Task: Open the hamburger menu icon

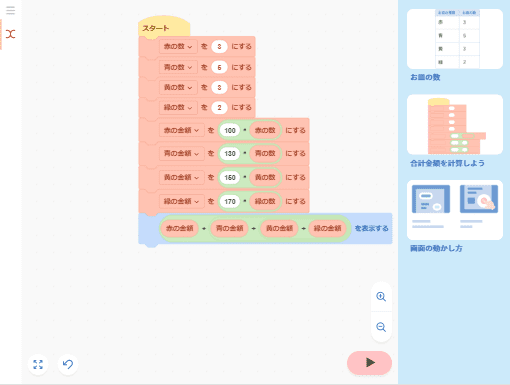Action: (10, 10)
